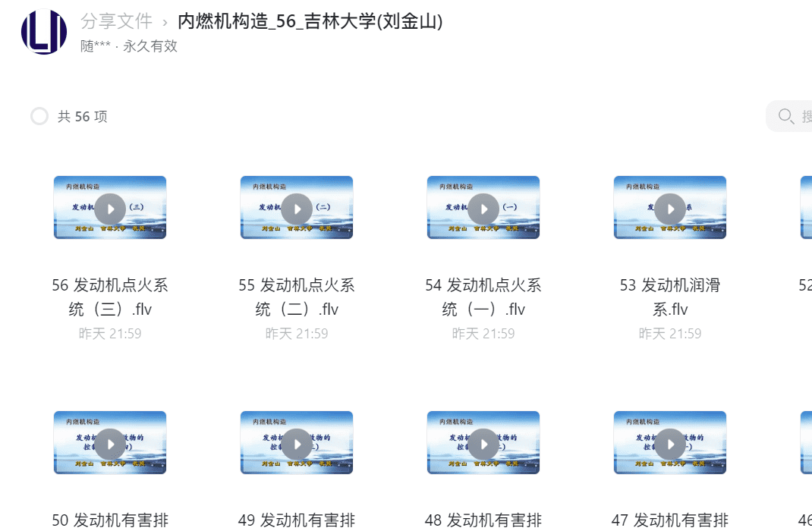Open the 分享文件 breadcrumb link
Viewport: 812px width, 531px height.
[117, 21]
